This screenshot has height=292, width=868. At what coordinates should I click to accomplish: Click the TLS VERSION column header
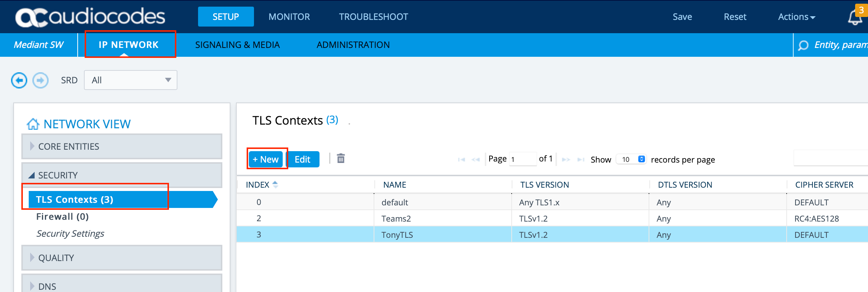pyautogui.click(x=545, y=185)
